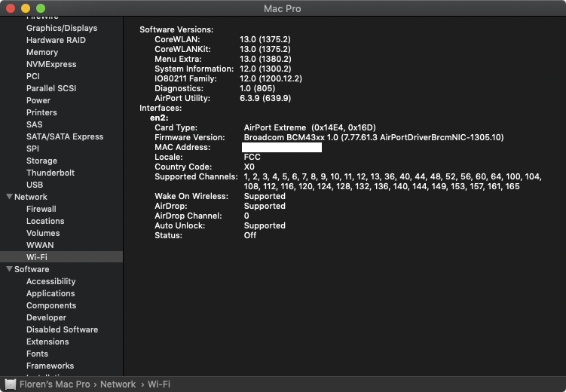Viewport: 566px width, 392px height.
Task: Click Status value Off
Action: coord(250,235)
